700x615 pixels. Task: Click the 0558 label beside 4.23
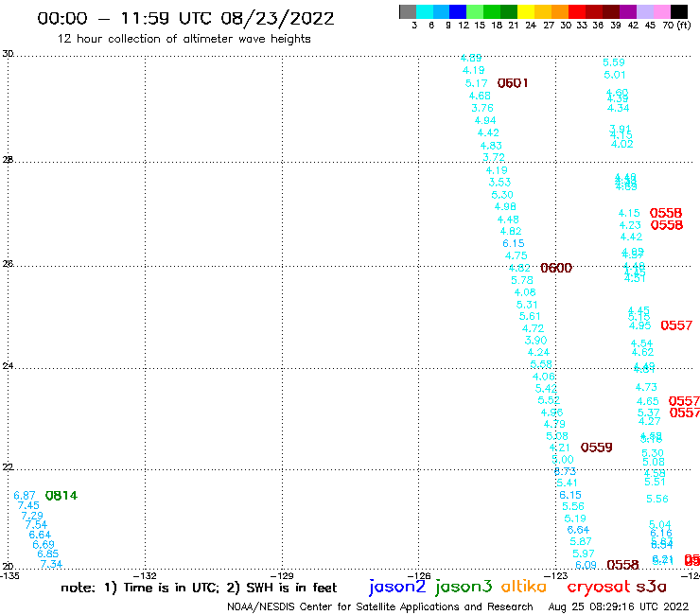667,225
